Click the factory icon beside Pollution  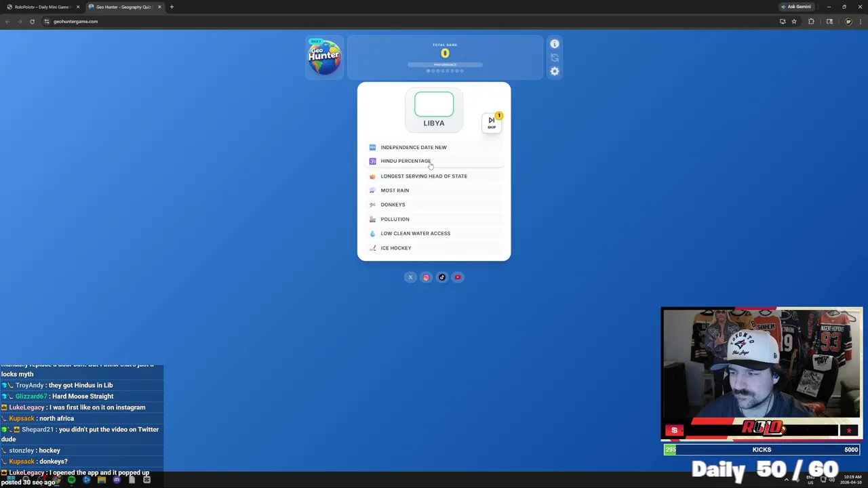pos(372,219)
